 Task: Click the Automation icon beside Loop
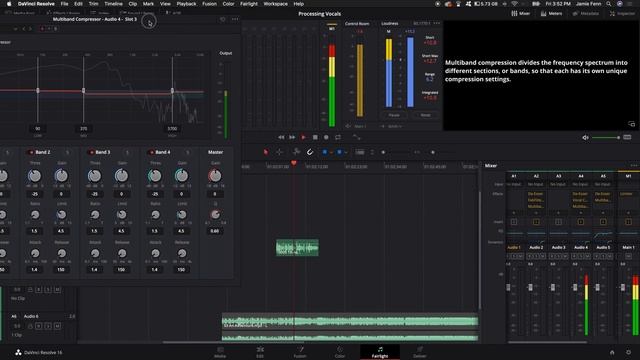click(x=357, y=138)
